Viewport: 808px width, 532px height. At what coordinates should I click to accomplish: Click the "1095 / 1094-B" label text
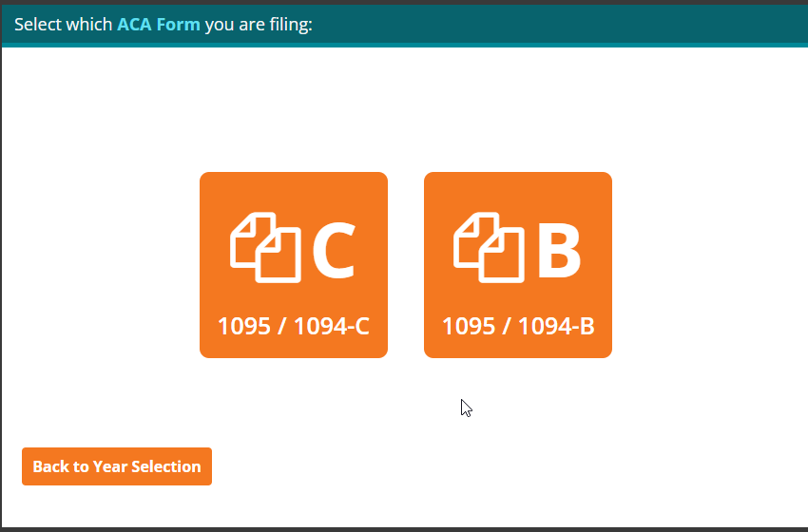518,327
